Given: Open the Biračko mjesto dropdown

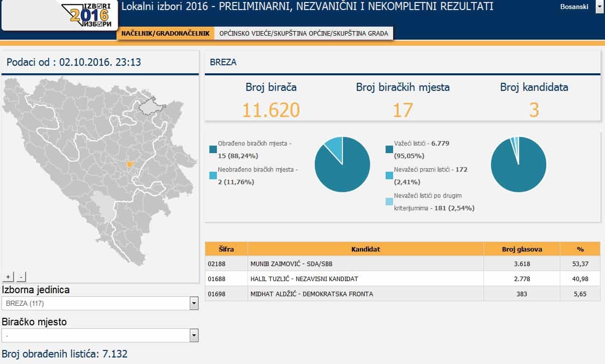Looking at the screenshot, I should 193,335.
